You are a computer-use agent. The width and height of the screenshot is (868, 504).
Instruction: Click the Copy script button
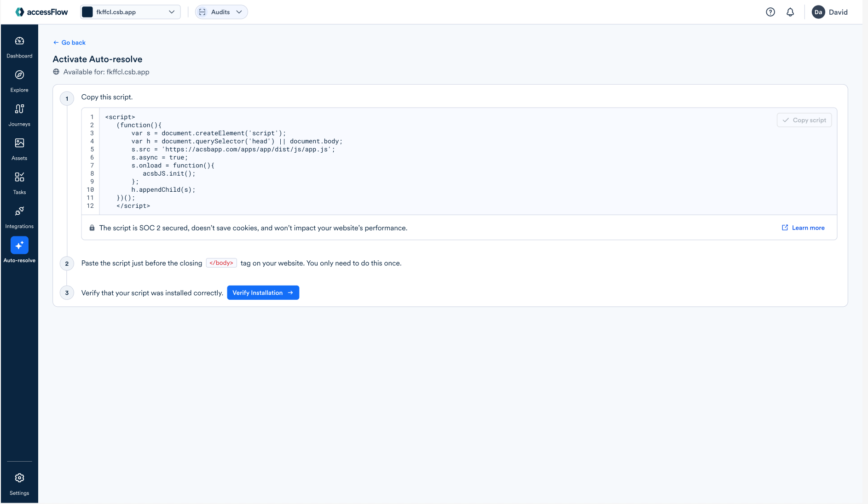pos(804,120)
